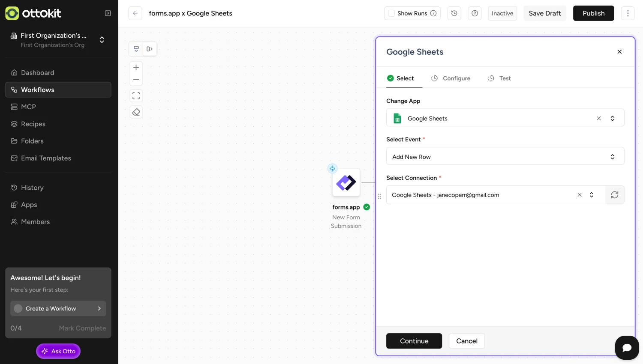Image resolution: width=643 pixels, height=364 pixels.
Task: Enable the Show Runs checkbox
Action: click(x=391, y=13)
